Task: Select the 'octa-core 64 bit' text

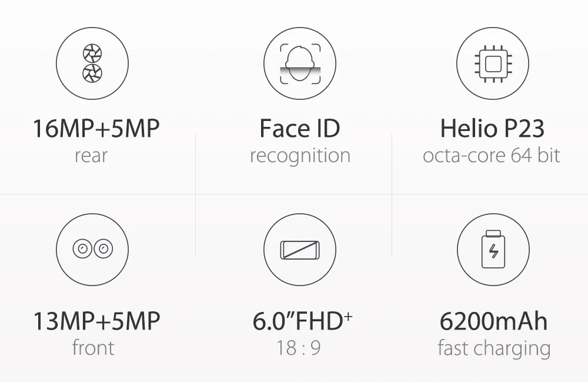Action: [491, 156]
